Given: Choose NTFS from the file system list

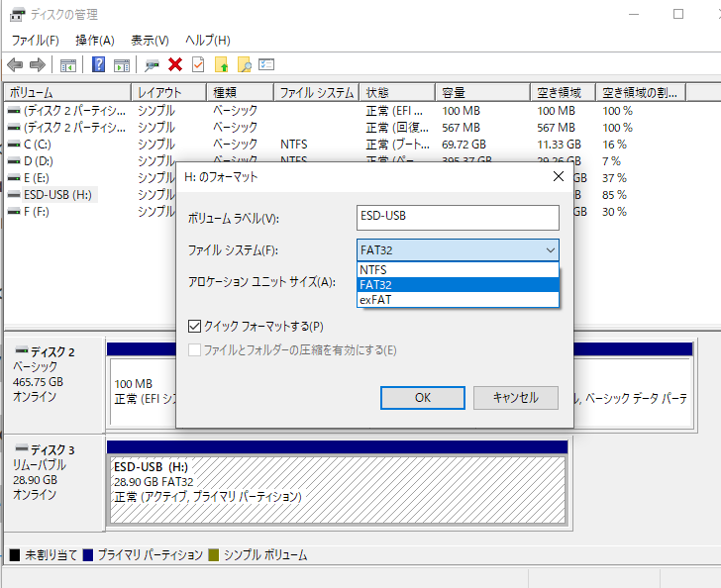Looking at the screenshot, I should tap(458, 270).
